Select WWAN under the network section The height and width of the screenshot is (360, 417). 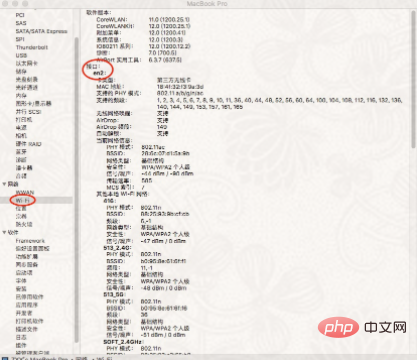tap(25, 192)
